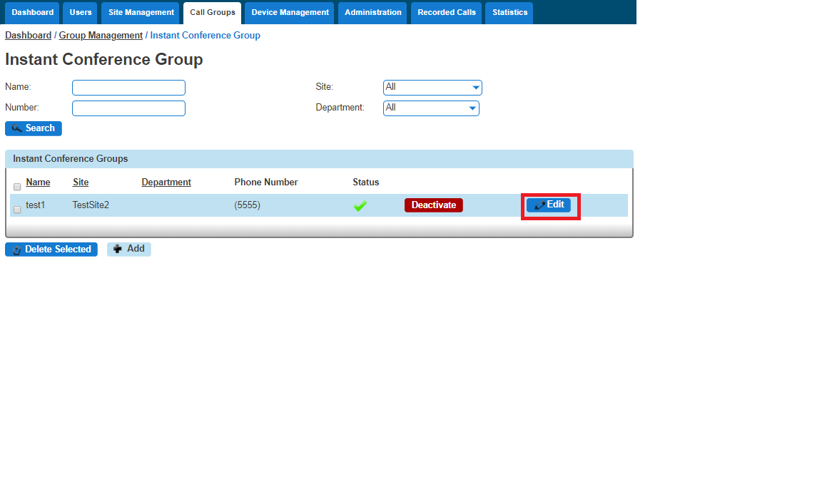
Task: Sort the table by the Name column
Action: 39,182
